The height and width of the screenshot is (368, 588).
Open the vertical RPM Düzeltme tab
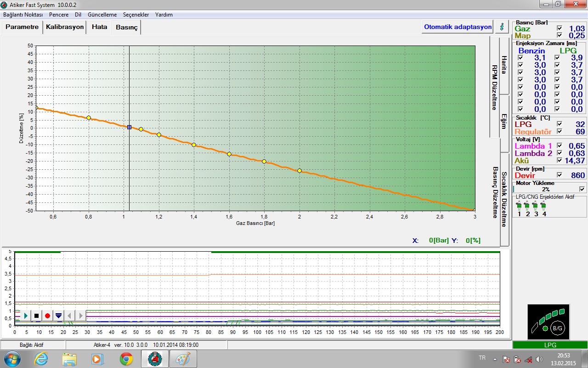494,87
